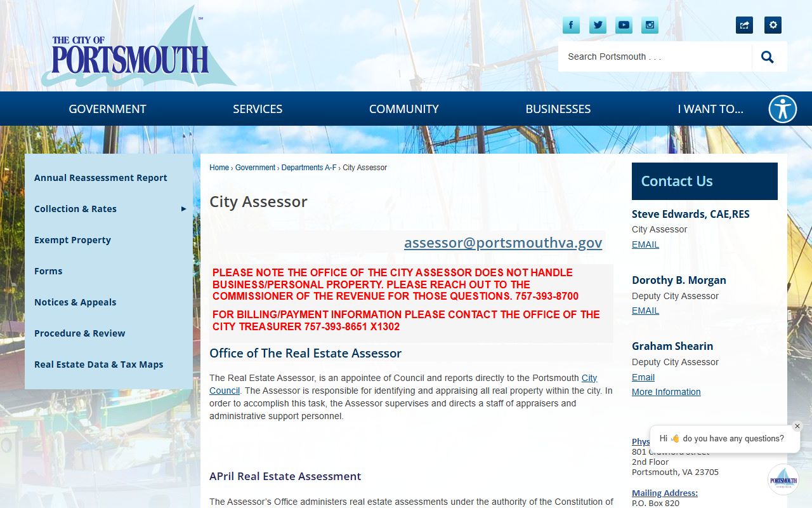Follow the City Council link in paragraph
This screenshot has width=812, height=508.
pyautogui.click(x=589, y=378)
